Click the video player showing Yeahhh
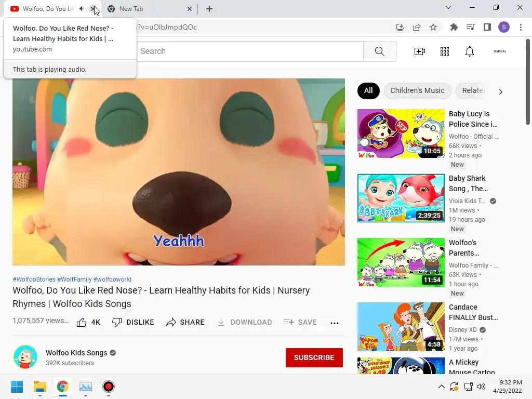This screenshot has width=532, height=399. tap(179, 172)
